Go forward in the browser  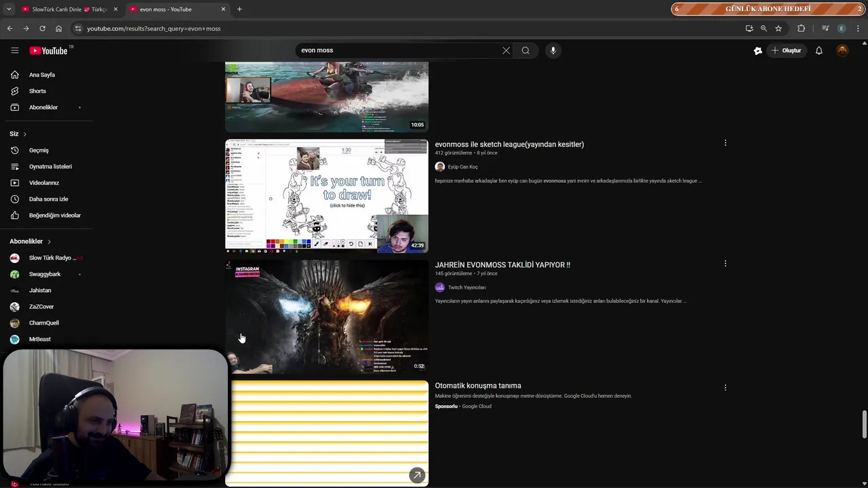[x=26, y=28]
